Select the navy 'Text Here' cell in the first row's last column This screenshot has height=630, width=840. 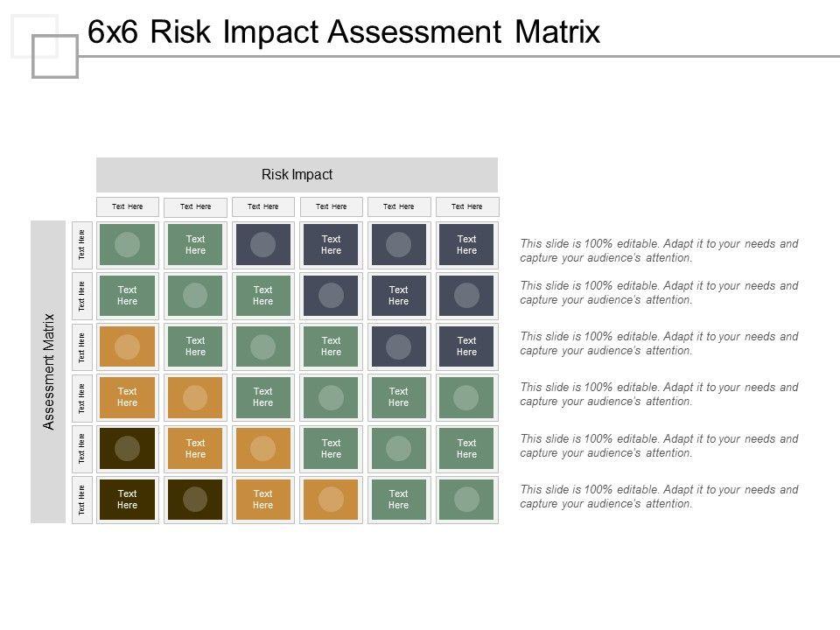click(x=467, y=244)
